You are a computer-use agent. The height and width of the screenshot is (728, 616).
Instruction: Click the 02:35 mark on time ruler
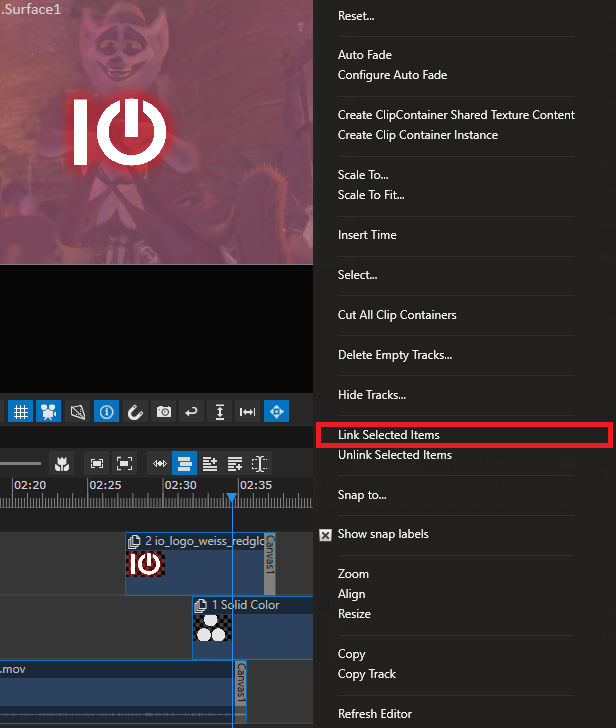256,485
